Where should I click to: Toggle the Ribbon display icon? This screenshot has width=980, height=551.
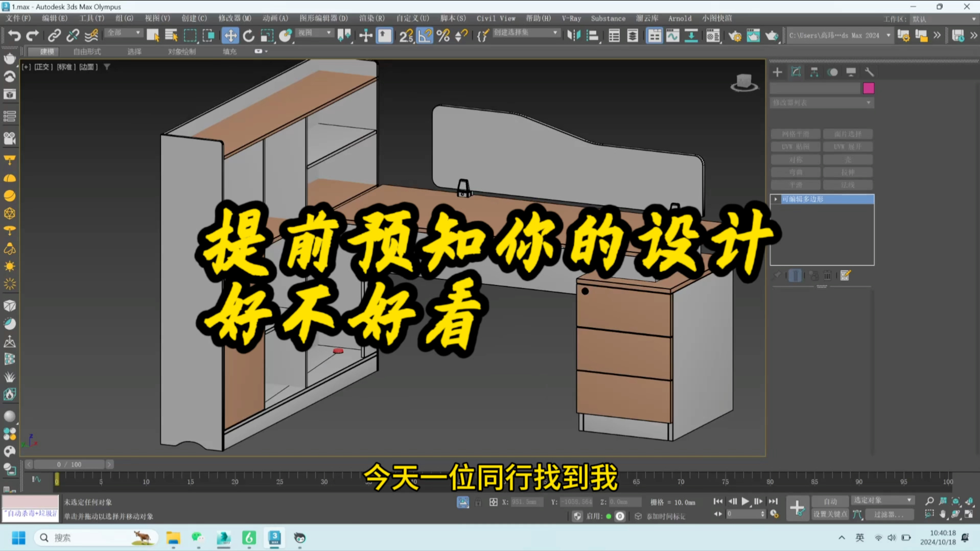click(654, 36)
